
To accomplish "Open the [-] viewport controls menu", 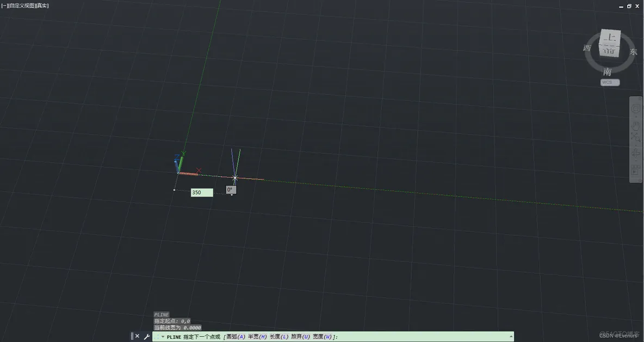I will tap(4, 6).
